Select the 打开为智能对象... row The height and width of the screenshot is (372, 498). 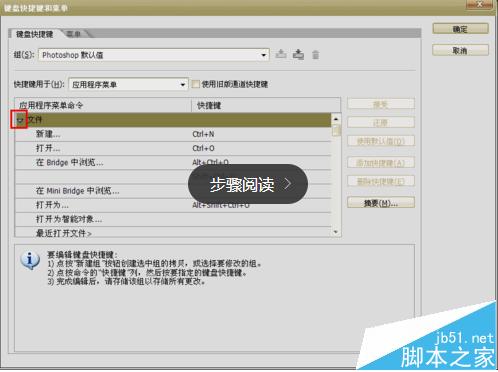coord(173,219)
